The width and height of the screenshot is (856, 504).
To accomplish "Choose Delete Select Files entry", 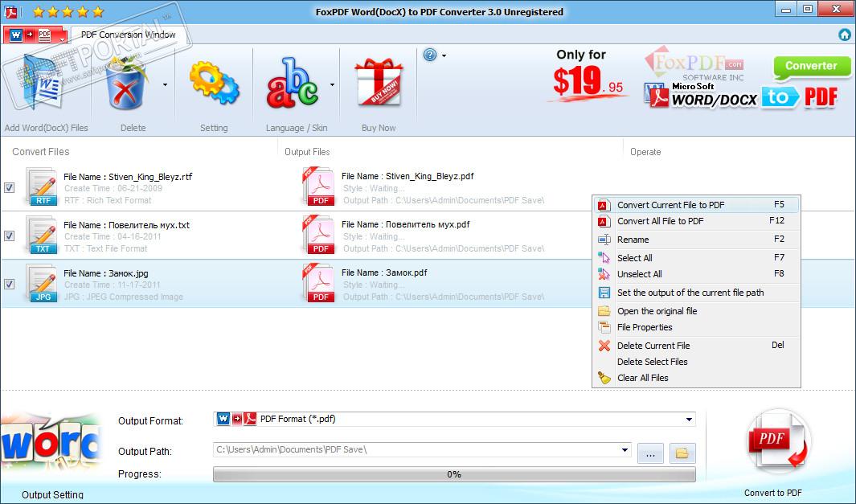I will [696, 362].
